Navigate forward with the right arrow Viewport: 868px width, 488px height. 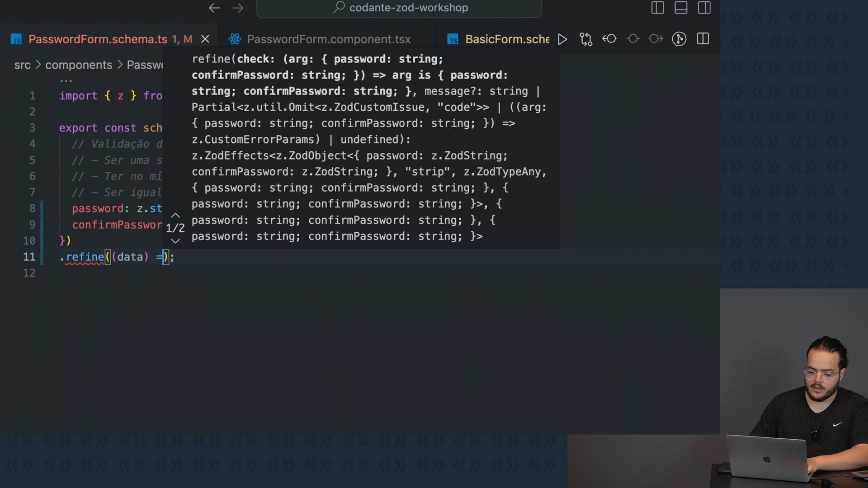(238, 8)
